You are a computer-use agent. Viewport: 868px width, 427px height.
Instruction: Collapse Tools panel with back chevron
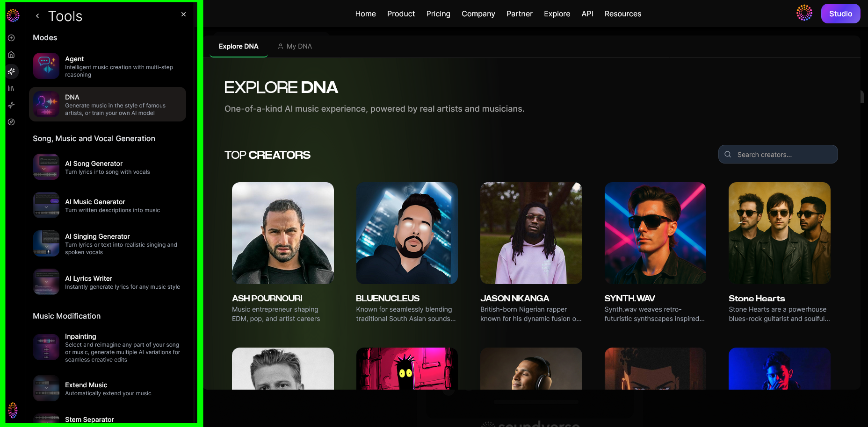pos(37,16)
